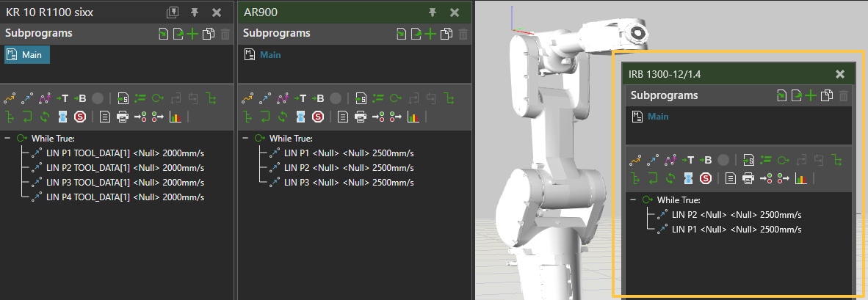Click the copy subprogram icon in IRB 1300 panel

point(827,95)
